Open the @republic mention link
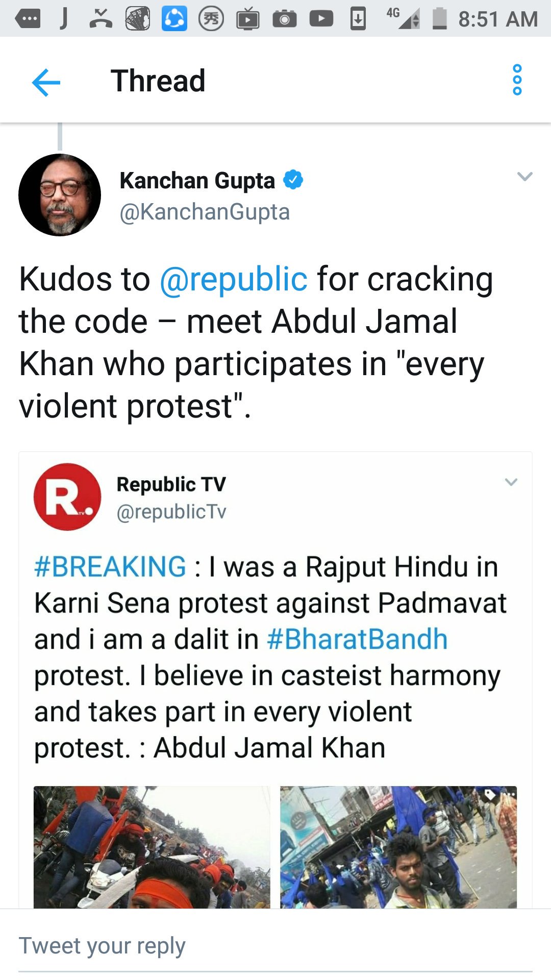551x980 pixels. click(234, 278)
